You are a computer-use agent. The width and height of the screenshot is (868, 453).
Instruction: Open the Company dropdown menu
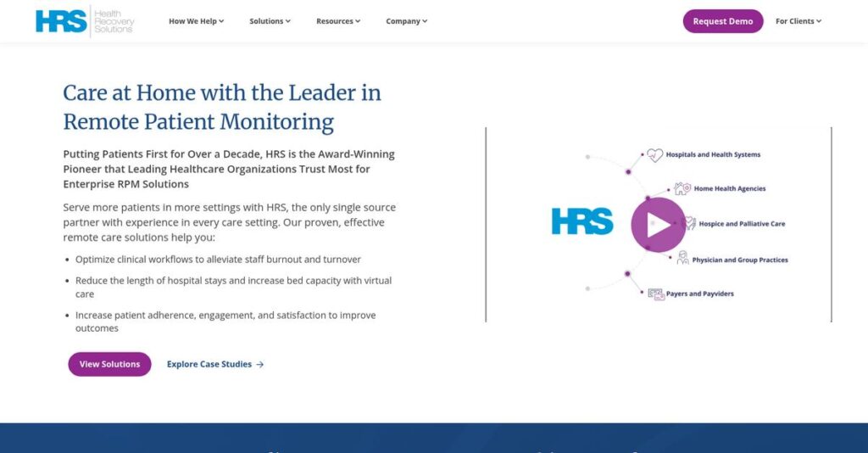click(x=406, y=21)
